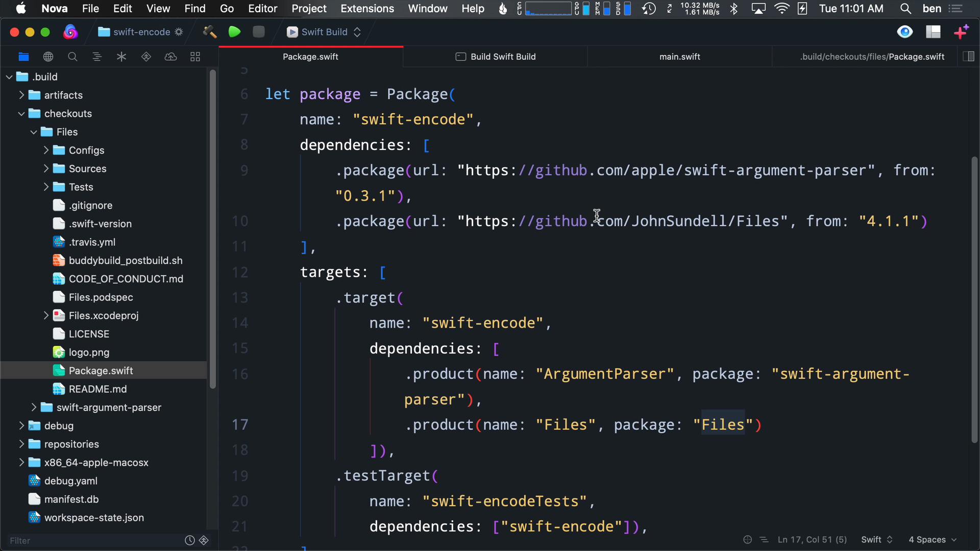Stop the running task
The width and height of the screenshot is (980, 551).
(x=259, y=32)
